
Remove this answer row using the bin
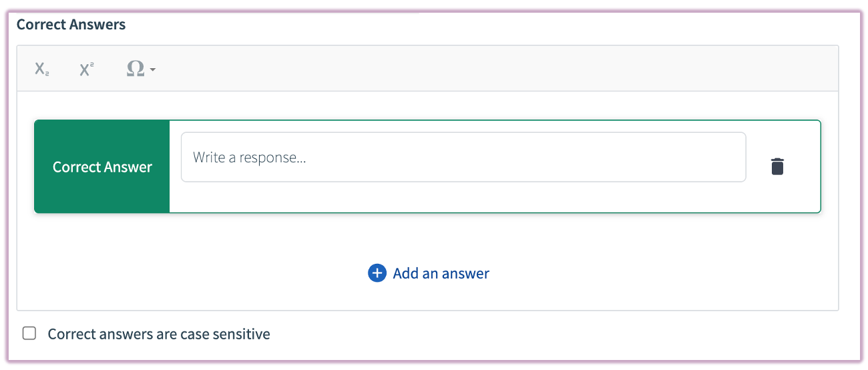777,166
